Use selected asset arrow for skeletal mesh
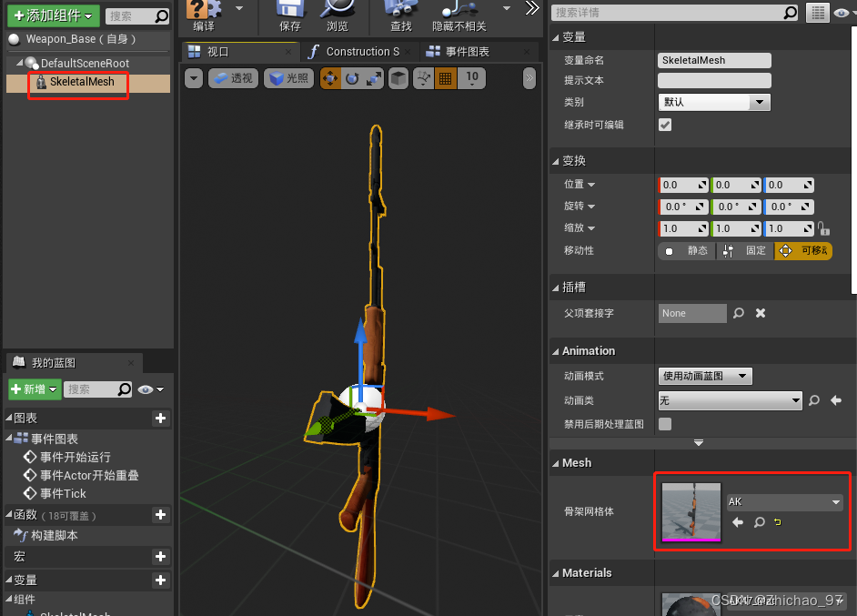The width and height of the screenshot is (857, 616). click(737, 522)
